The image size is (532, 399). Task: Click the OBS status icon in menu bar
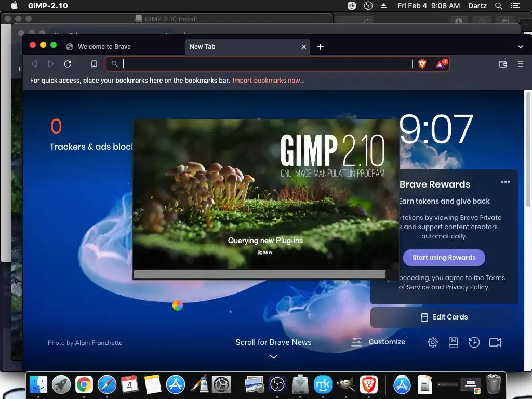coord(368,5)
